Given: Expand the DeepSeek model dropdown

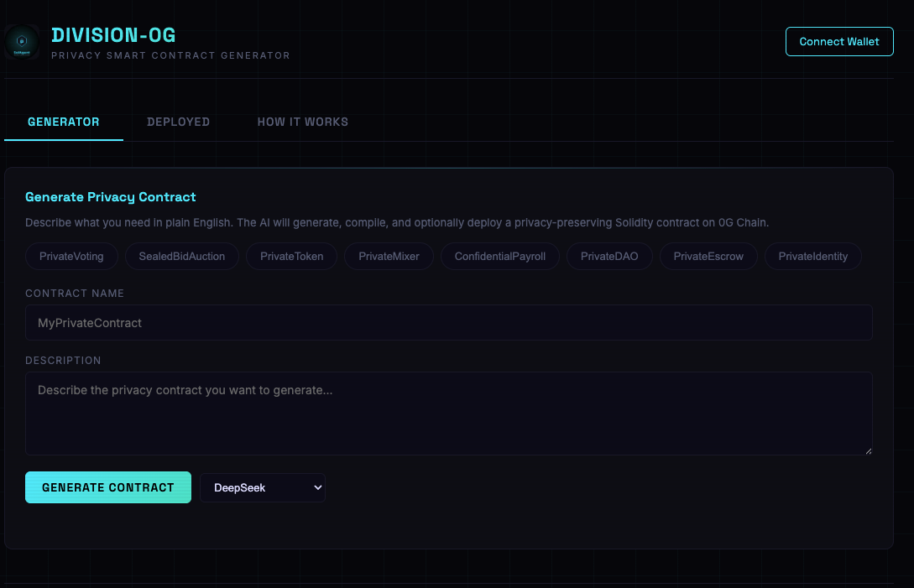Looking at the screenshot, I should 262,487.
